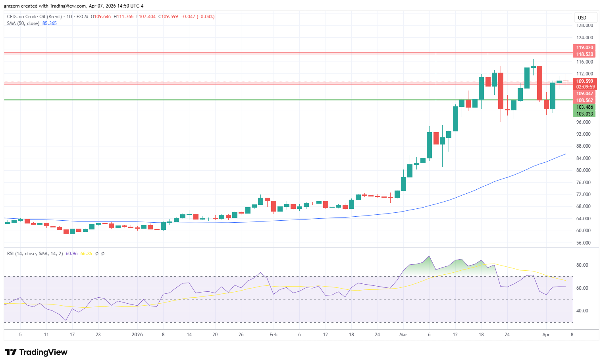603x364 pixels.
Task: Click the open price O109.646 in legend
Action: 101,17
